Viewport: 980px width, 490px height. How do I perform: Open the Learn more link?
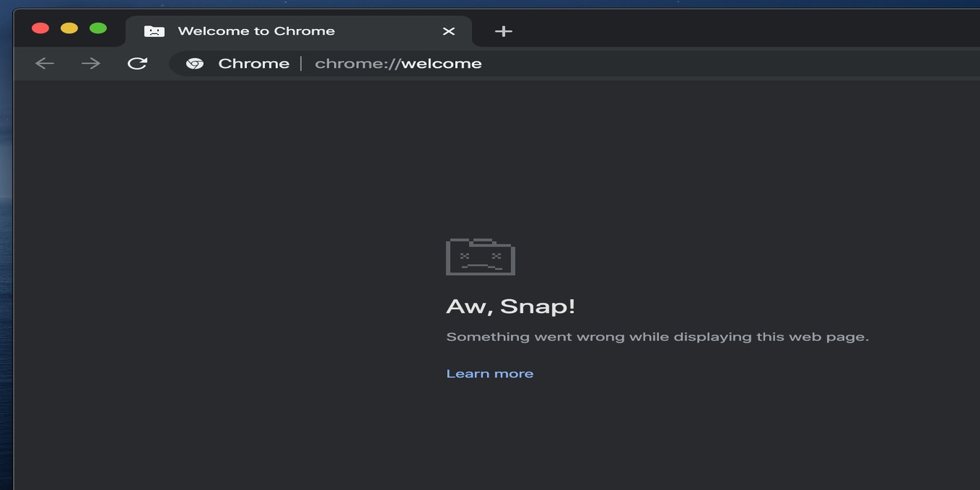[x=489, y=372]
